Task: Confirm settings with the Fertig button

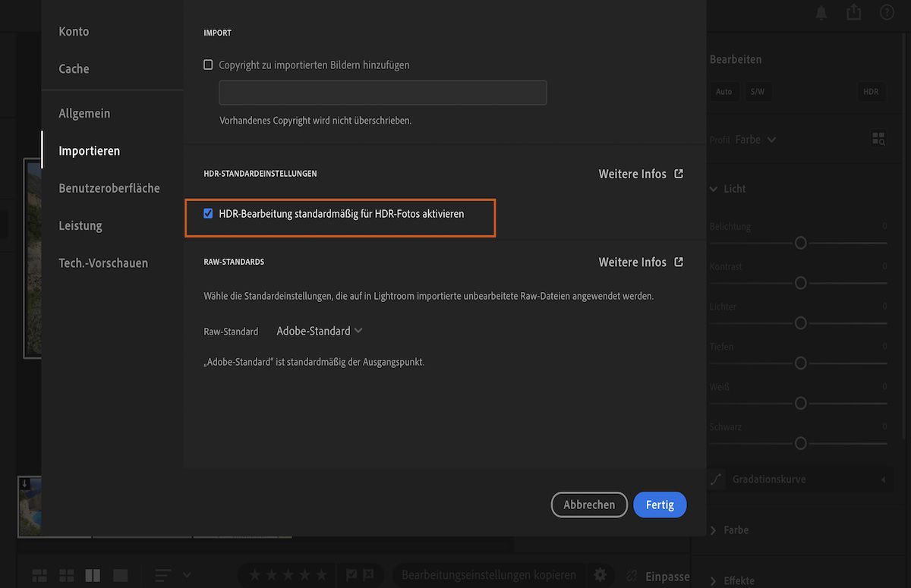Action: click(659, 504)
